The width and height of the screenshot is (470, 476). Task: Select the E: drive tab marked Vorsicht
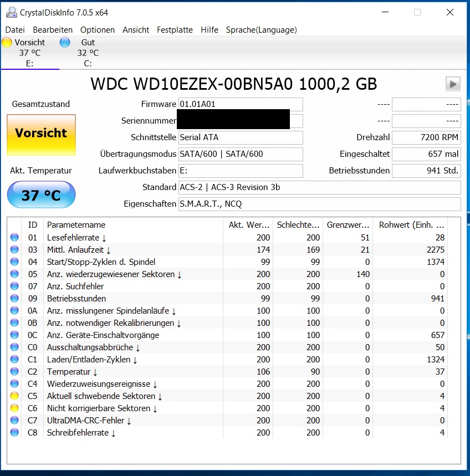pyautogui.click(x=30, y=53)
